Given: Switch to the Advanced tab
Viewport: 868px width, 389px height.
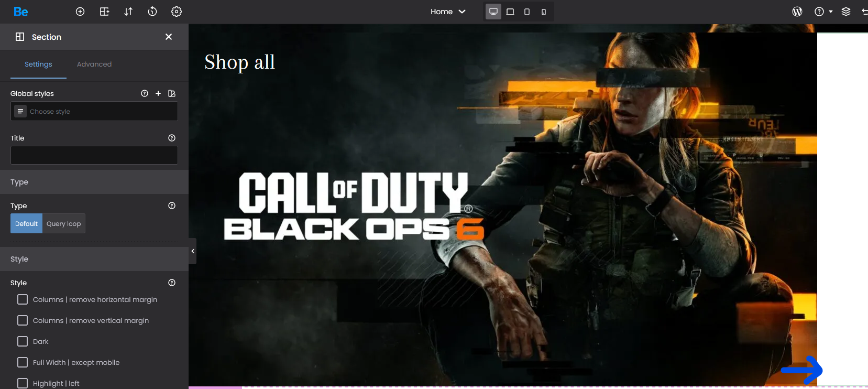Looking at the screenshot, I should point(94,64).
